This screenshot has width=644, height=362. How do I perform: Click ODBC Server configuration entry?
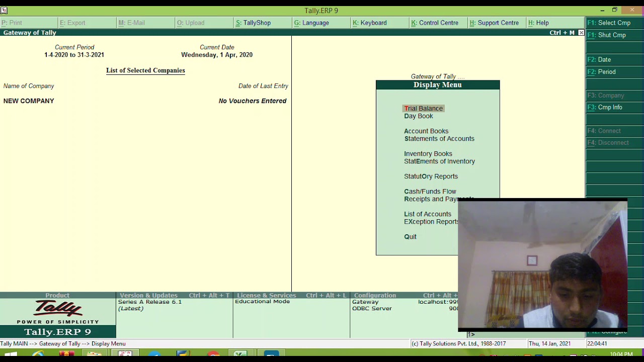click(372, 309)
